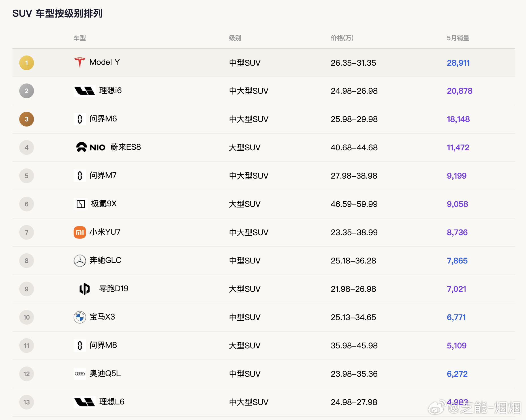The image size is (526, 420).
Task: Click price range 26.35–31.35
Action: tap(353, 63)
